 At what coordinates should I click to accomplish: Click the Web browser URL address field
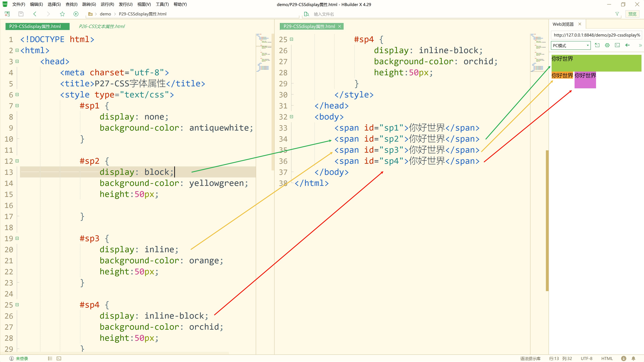click(597, 35)
